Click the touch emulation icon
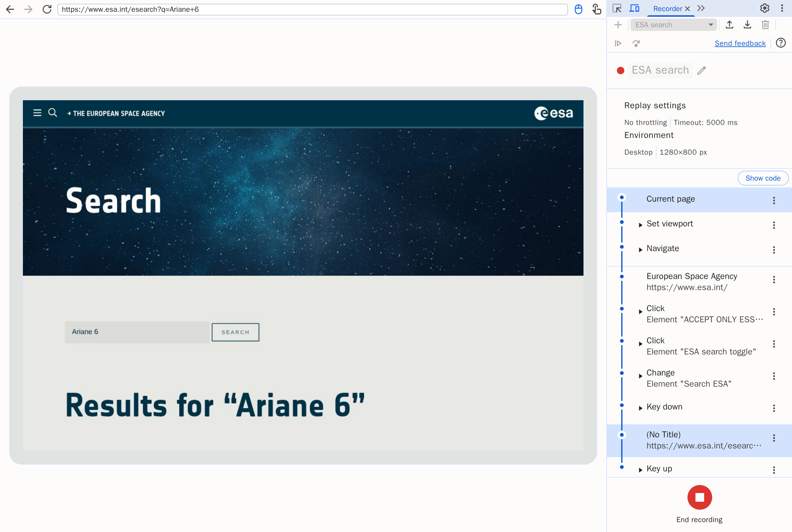This screenshot has width=792, height=532. point(596,9)
